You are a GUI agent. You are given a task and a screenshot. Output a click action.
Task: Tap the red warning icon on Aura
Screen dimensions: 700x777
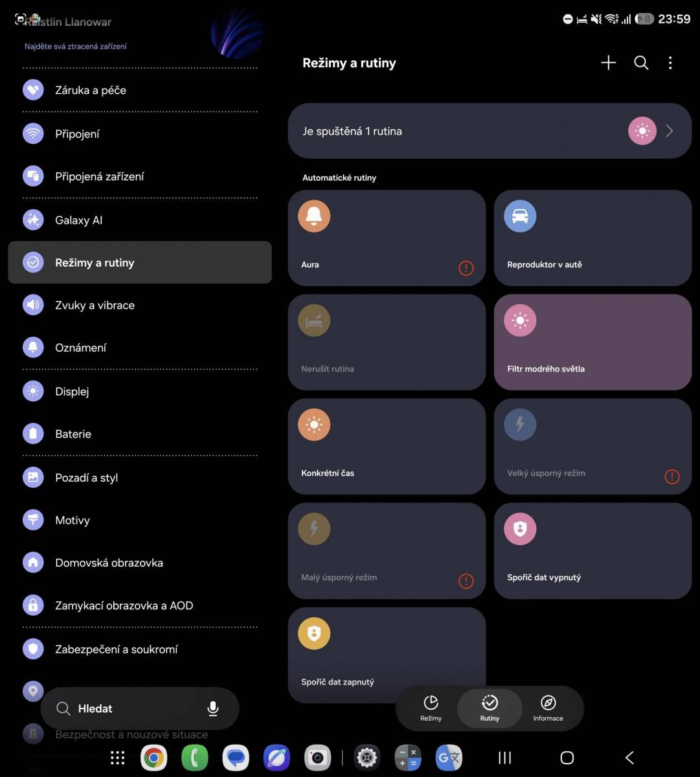click(466, 267)
